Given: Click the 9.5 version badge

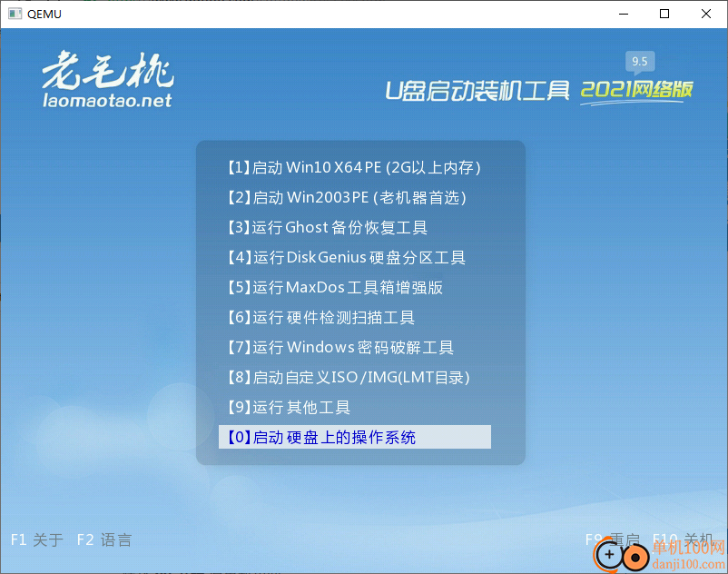Looking at the screenshot, I should point(640,63).
